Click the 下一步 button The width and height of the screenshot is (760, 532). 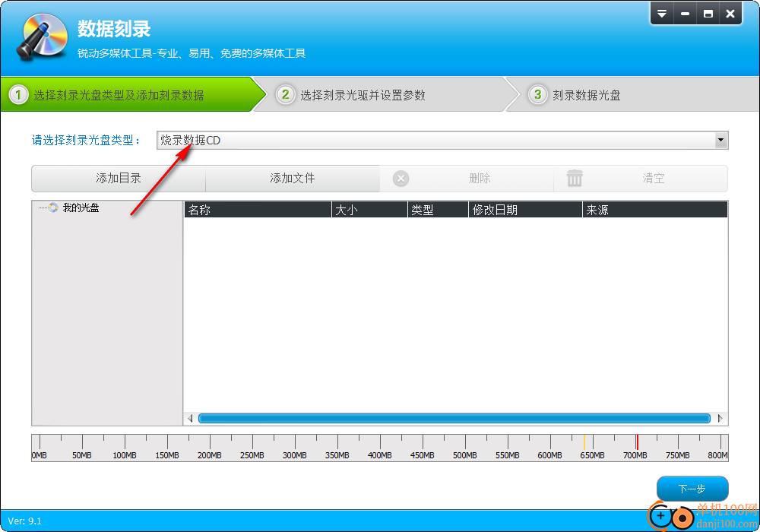(692, 489)
